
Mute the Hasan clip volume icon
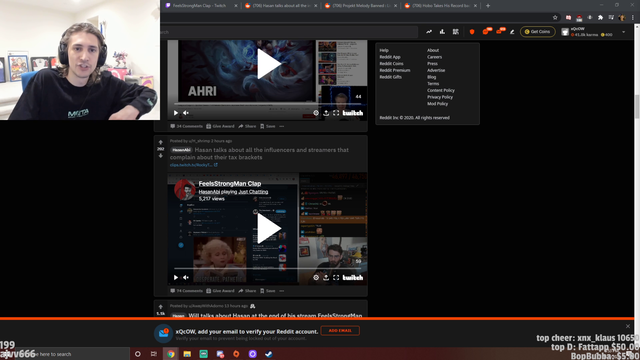click(x=186, y=277)
